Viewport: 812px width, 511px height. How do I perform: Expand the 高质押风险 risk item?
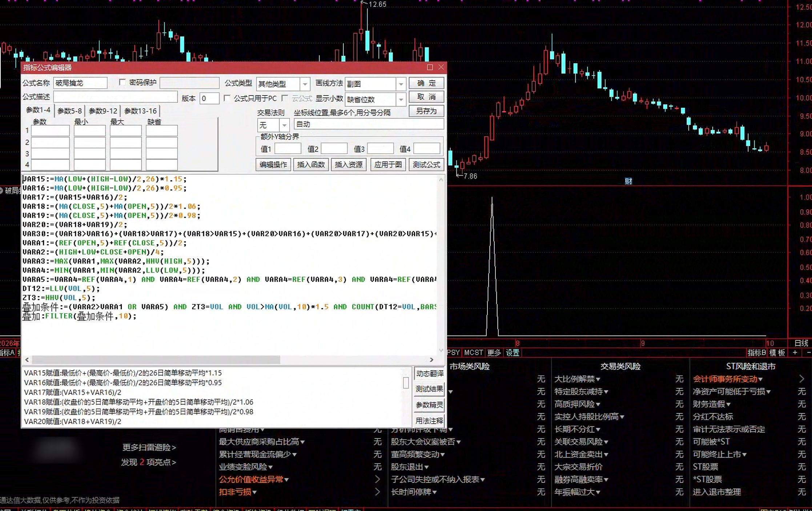(x=577, y=404)
